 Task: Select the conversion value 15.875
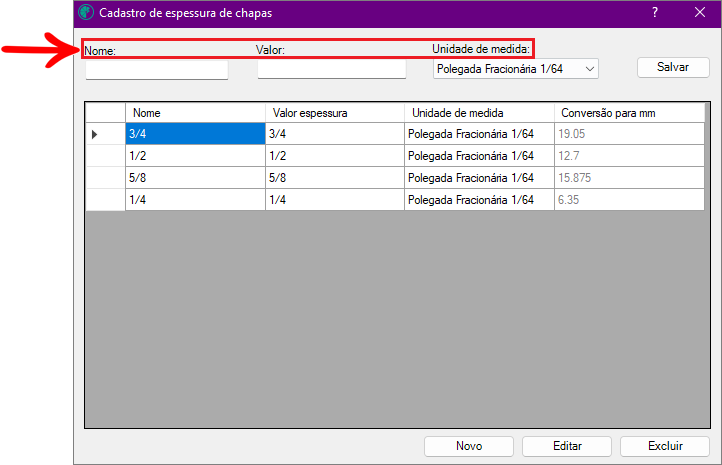tap(629, 178)
